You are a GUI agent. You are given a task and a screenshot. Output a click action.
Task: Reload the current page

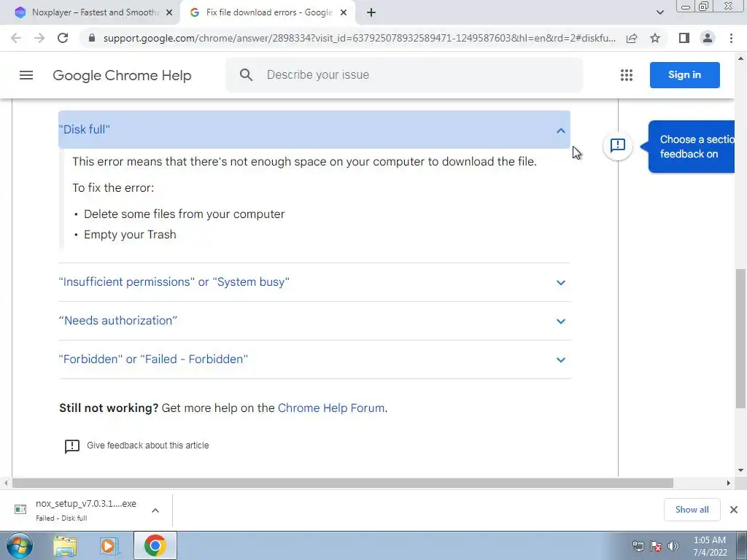pyautogui.click(x=63, y=38)
